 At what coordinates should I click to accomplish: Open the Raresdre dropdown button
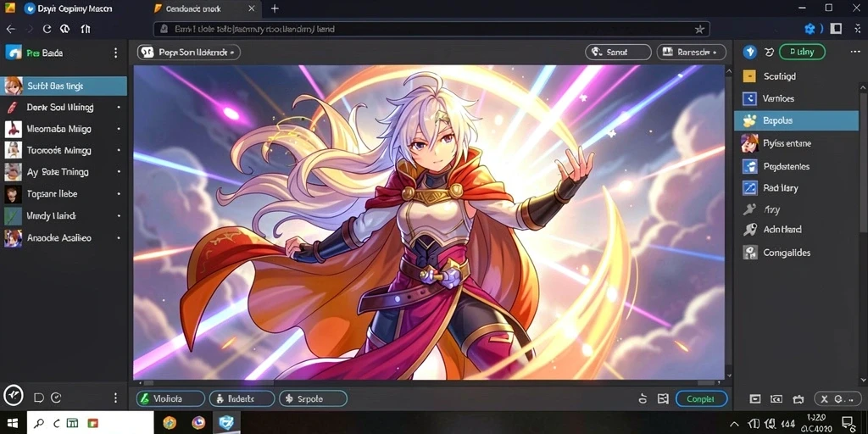coord(692,52)
